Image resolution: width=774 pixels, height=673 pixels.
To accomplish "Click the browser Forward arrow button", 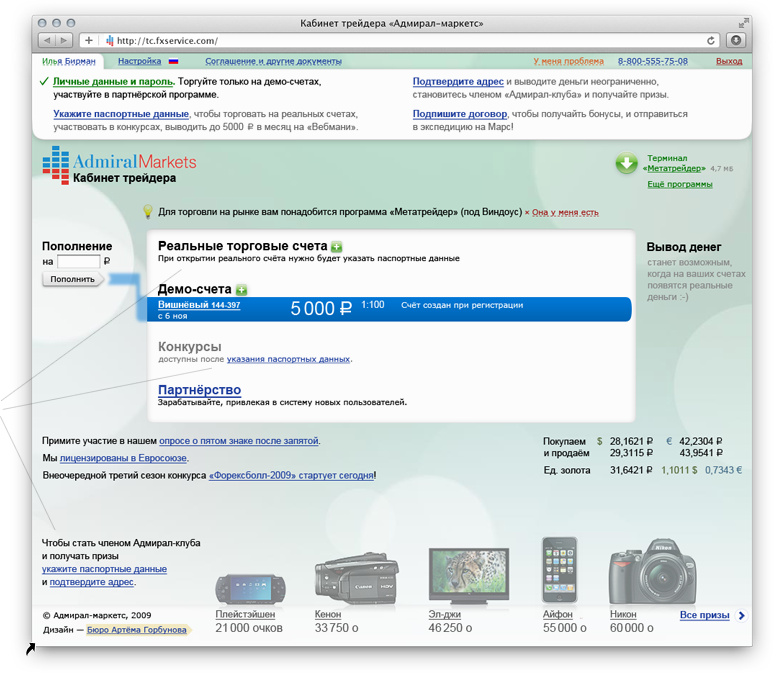I will point(64,40).
